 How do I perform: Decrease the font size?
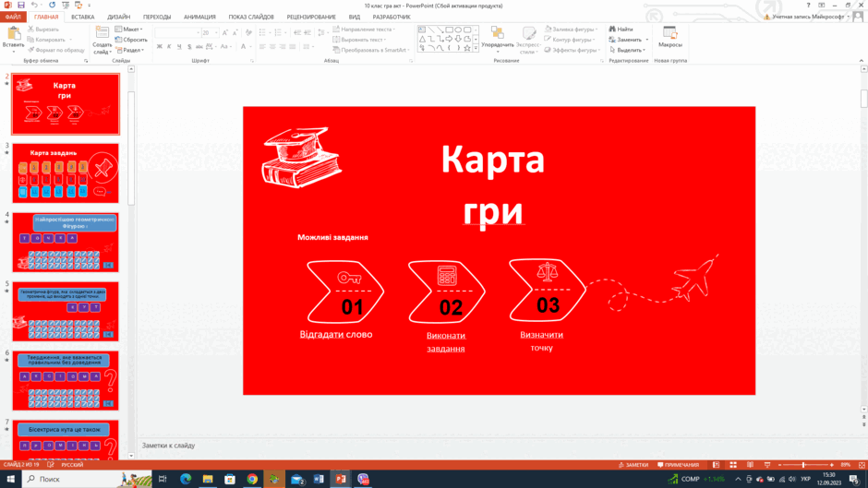[x=235, y=32]
